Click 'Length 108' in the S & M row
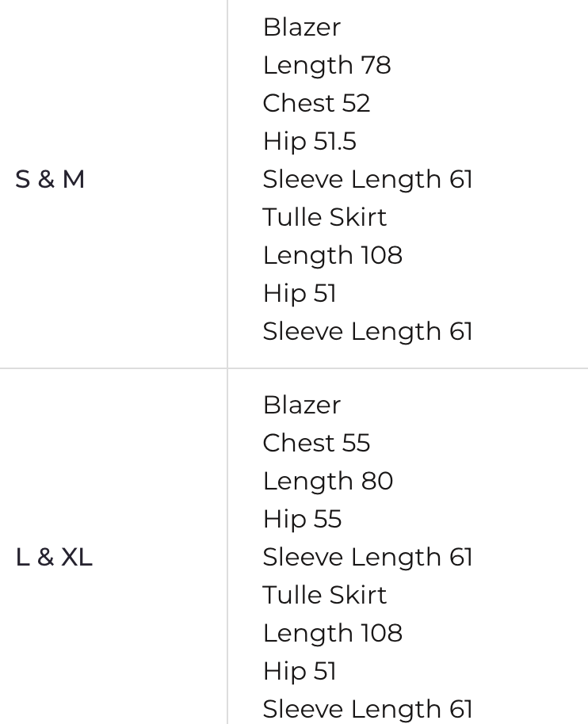The image size is (588, 724). 332,255
